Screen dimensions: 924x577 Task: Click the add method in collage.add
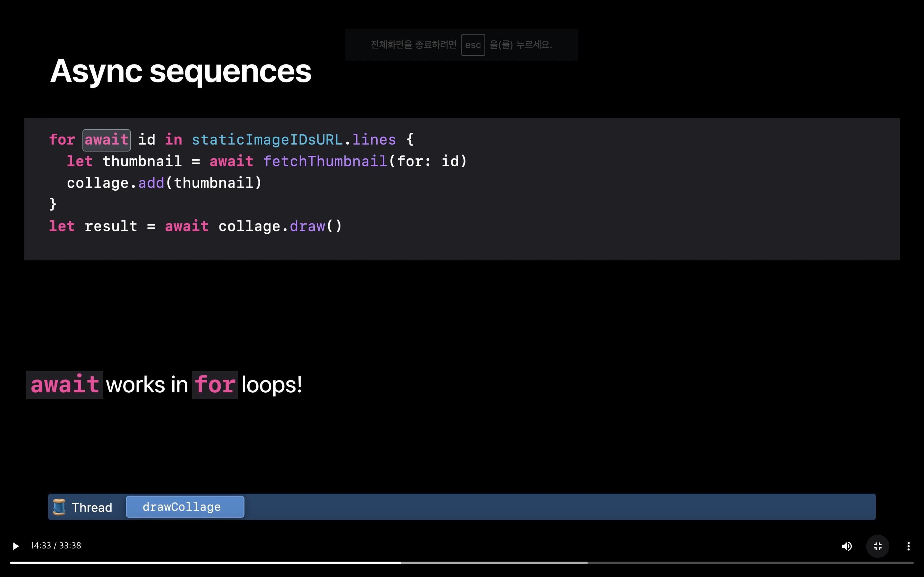coord(151,183)
